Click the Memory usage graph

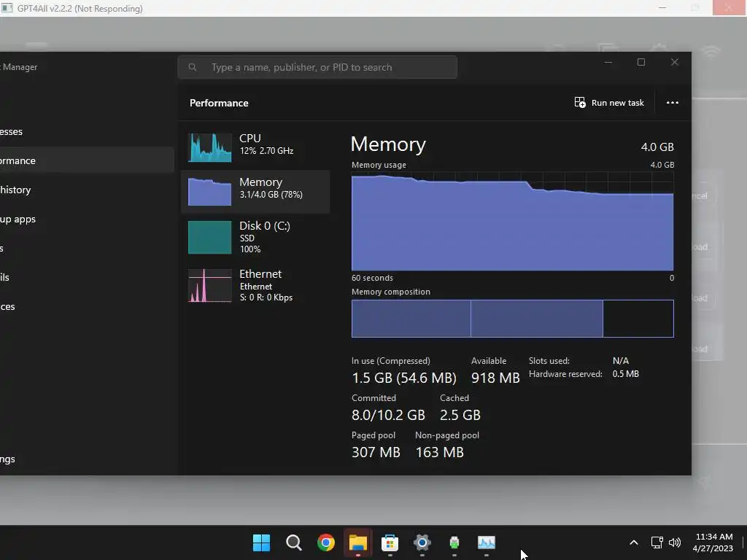[x=513, y=221]
